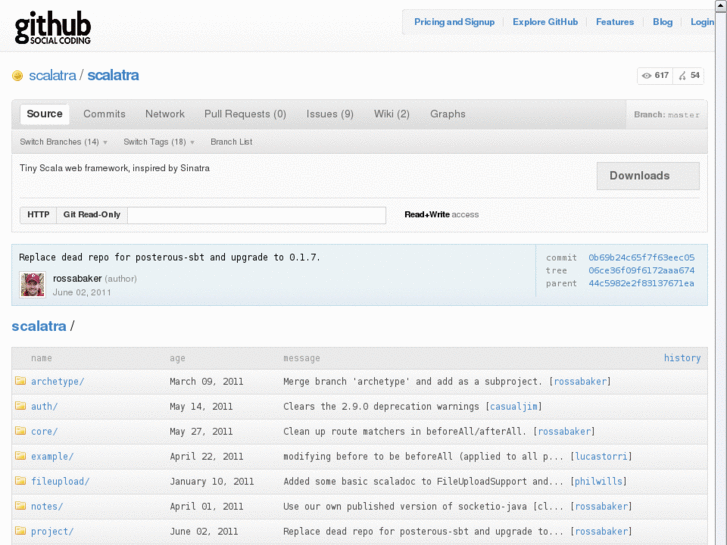727x545 pixels.
Task: Click the philwills author link
Action: [598, 481]
